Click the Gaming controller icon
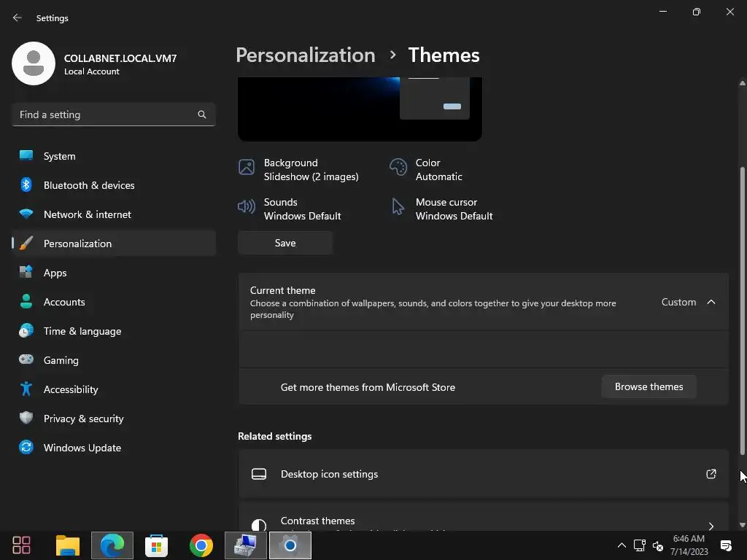 [x=26, y=359]
